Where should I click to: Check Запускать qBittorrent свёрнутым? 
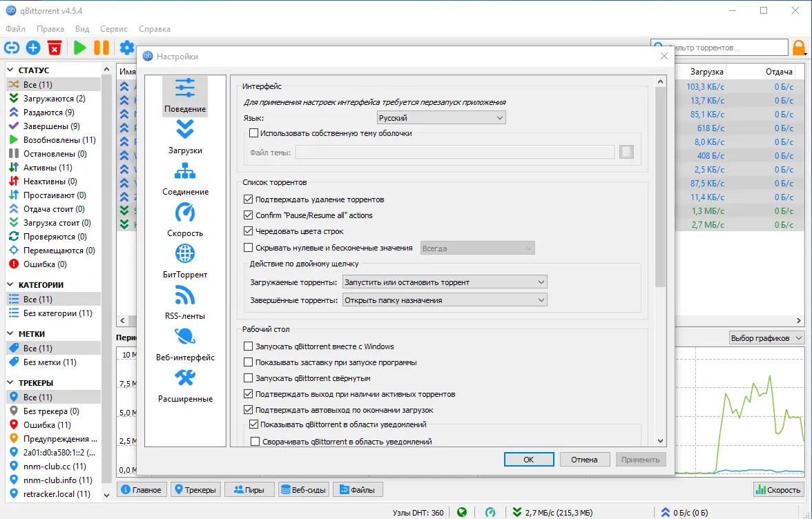[248, 378]
